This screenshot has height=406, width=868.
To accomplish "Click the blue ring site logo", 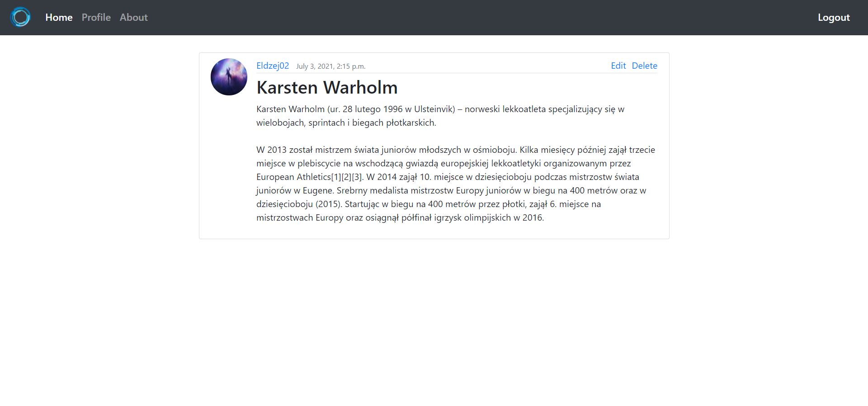I will 20,17.
